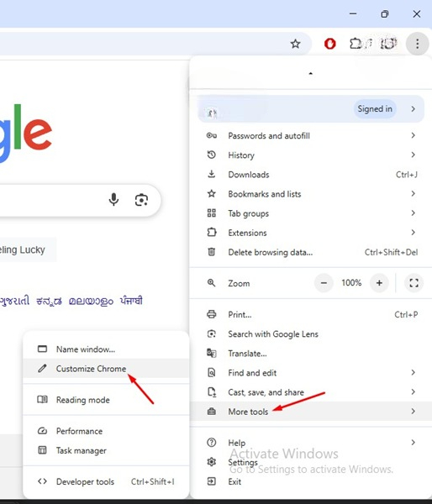Screen dimensions: 432x504
Task: Click the Settings gear icon
Action: [211, 462]
